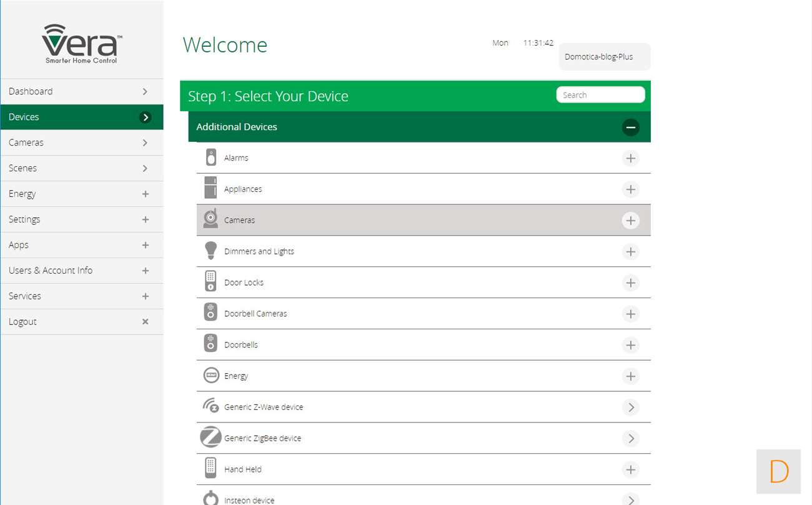This screenshot has height=505, width=812.
Task: Expand the Appliances category
Action: pyautogui.click(x=631, y=189)
